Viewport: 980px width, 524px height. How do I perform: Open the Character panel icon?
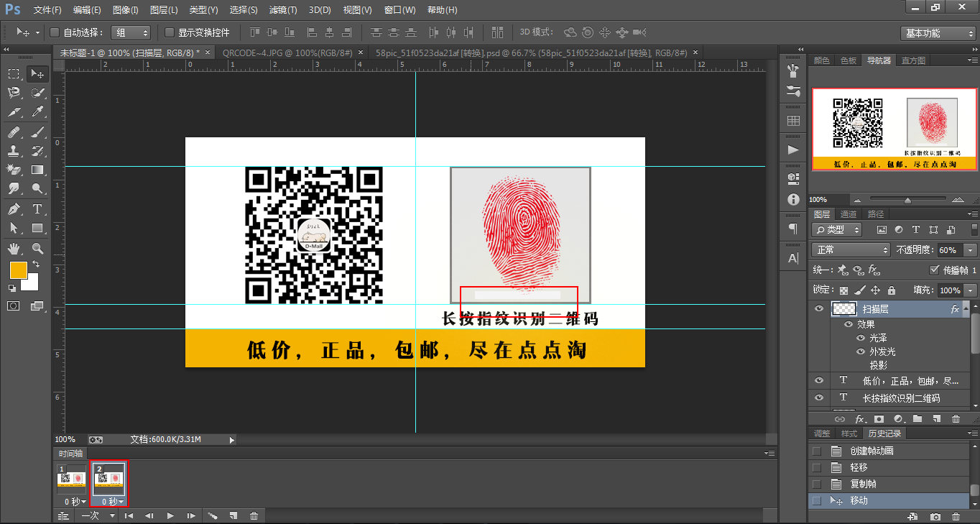(x=793, y=258)
